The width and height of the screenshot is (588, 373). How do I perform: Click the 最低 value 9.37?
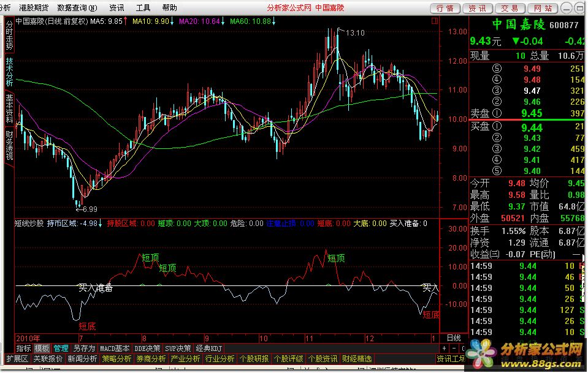[517, 206]
